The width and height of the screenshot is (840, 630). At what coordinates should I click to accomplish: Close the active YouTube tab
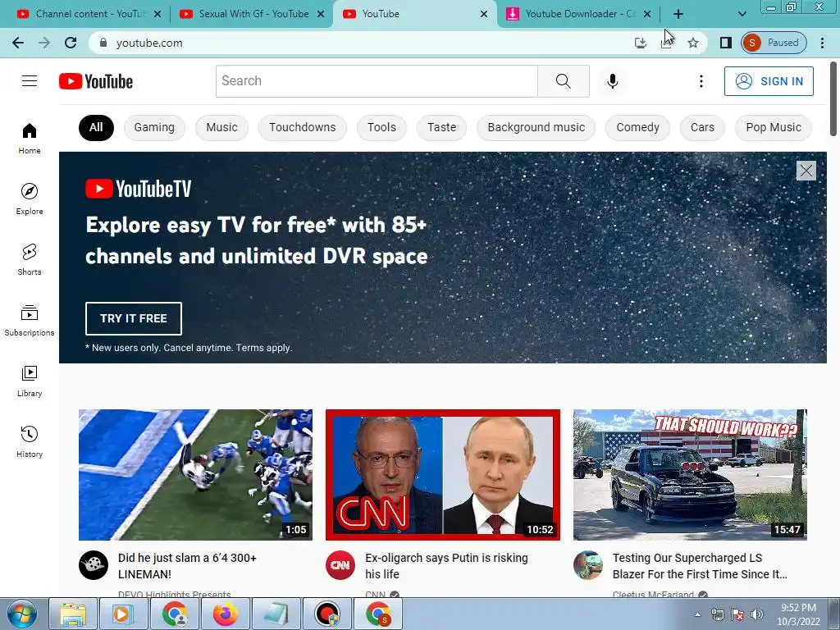click(484, 14)
